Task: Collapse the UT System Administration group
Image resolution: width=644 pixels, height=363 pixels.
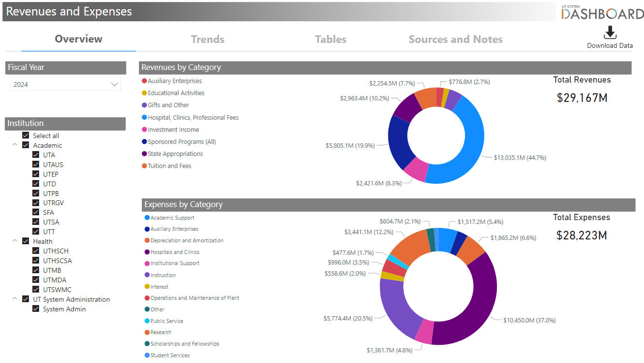Action: tap(15, 299)
